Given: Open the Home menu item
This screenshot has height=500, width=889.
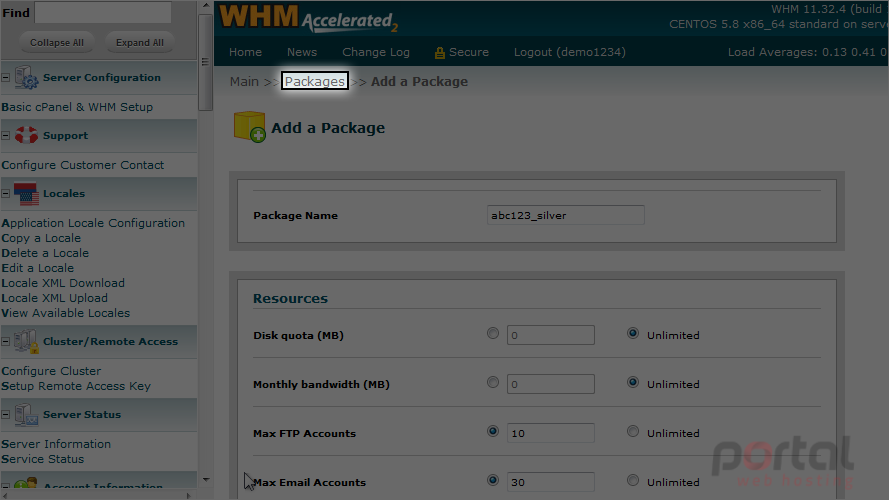Looking at the screenshot, I should tap(245, 52).
